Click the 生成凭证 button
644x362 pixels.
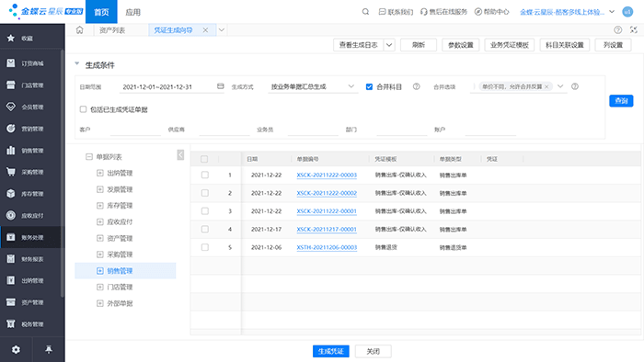[330, 351]
